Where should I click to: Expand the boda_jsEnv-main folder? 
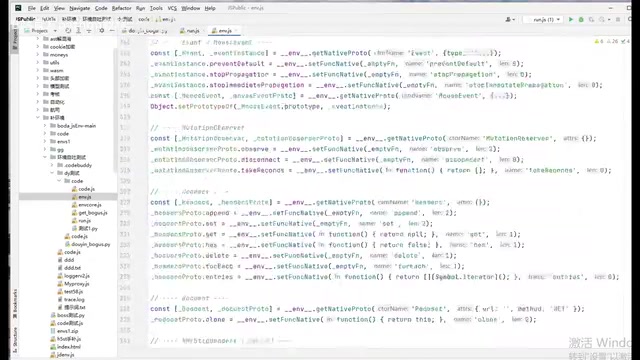[x=45, y=126]
